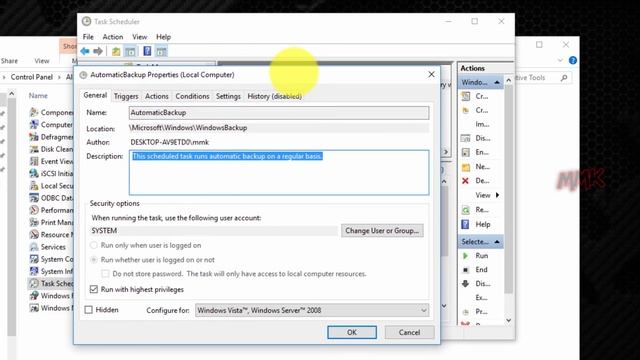Screen dimensions: 640x360
Task: Click the Description text box
Action: 279,172
